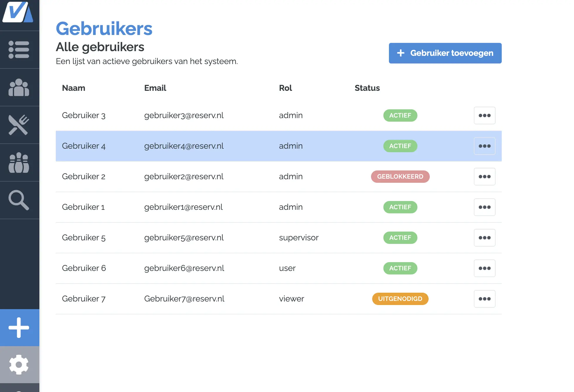
Task: Click Gebruiker toevoegen button
Action: [x=445, y=53]
